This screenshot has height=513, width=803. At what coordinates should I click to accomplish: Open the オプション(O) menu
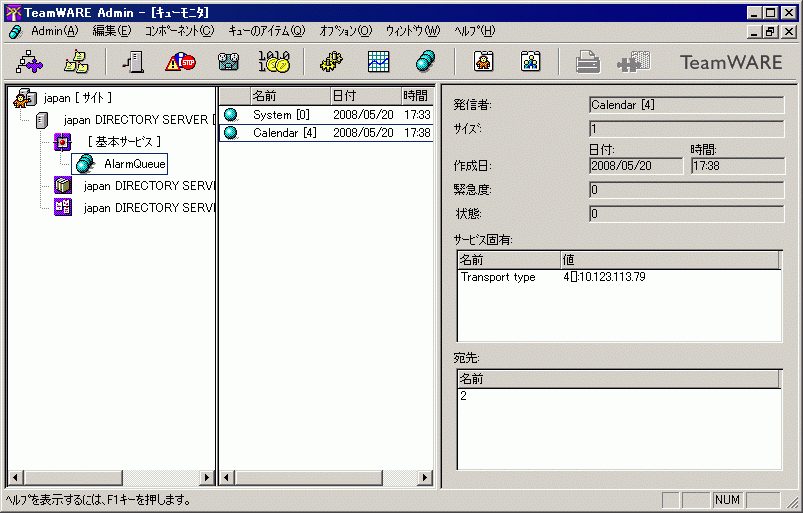coord(346,31)
